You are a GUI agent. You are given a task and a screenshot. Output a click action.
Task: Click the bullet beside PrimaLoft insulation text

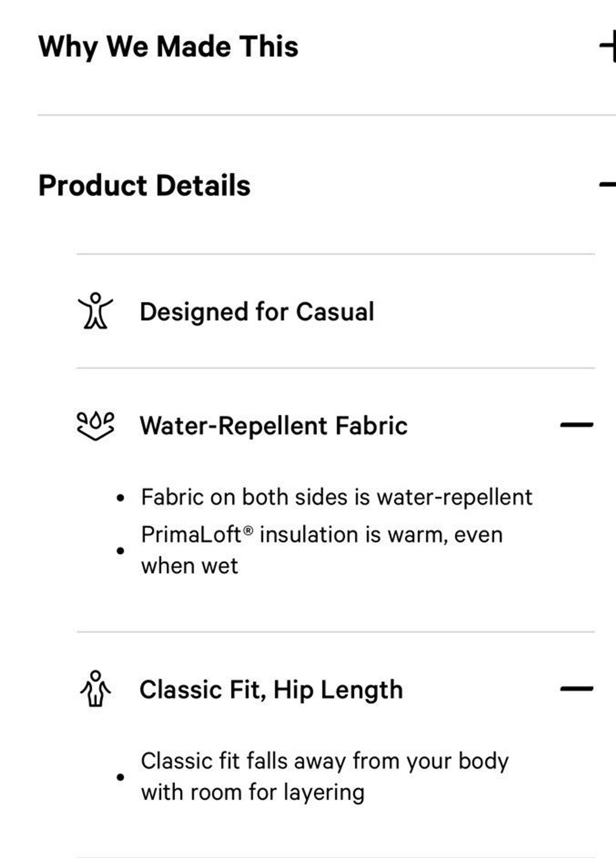click(x=120, y=551)
